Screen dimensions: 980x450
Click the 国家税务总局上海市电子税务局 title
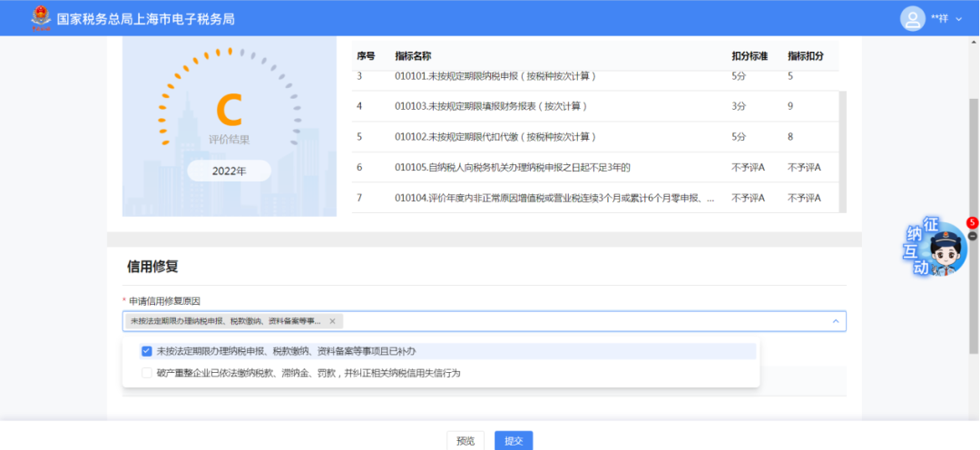pyautogui.click(x=145, y=19)
